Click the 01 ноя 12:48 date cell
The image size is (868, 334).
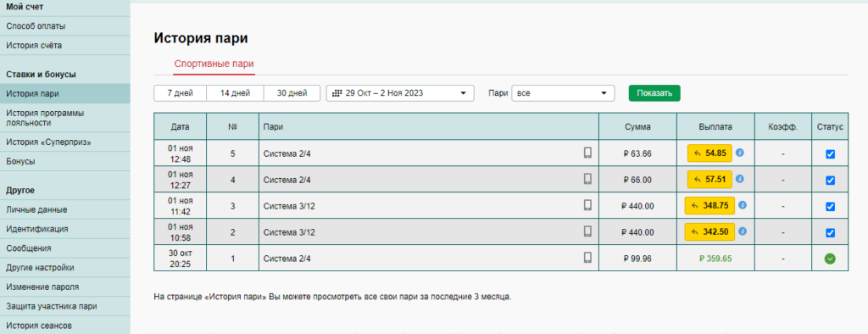point(180,153)
